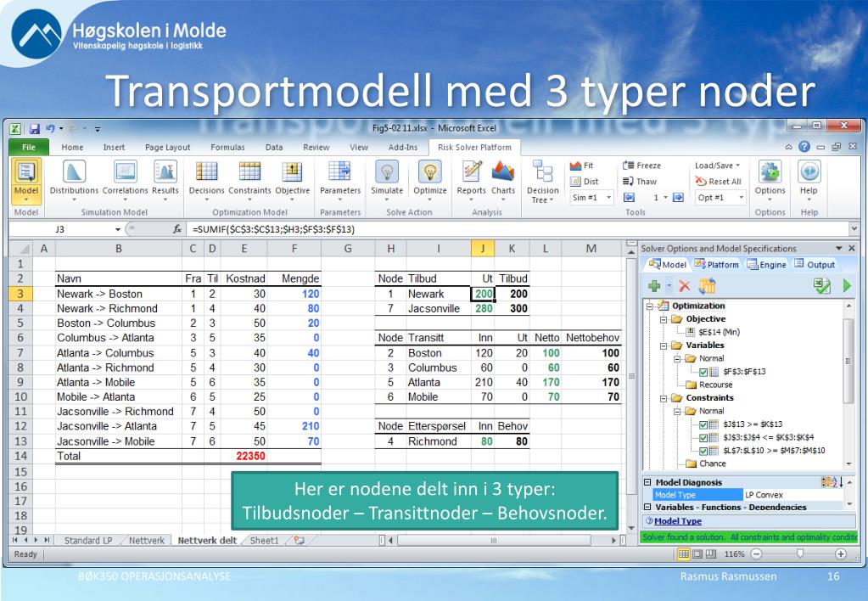Run the solver with the green play arrow
The height and width of the screenshot is (601, 868).
[847, 286]
